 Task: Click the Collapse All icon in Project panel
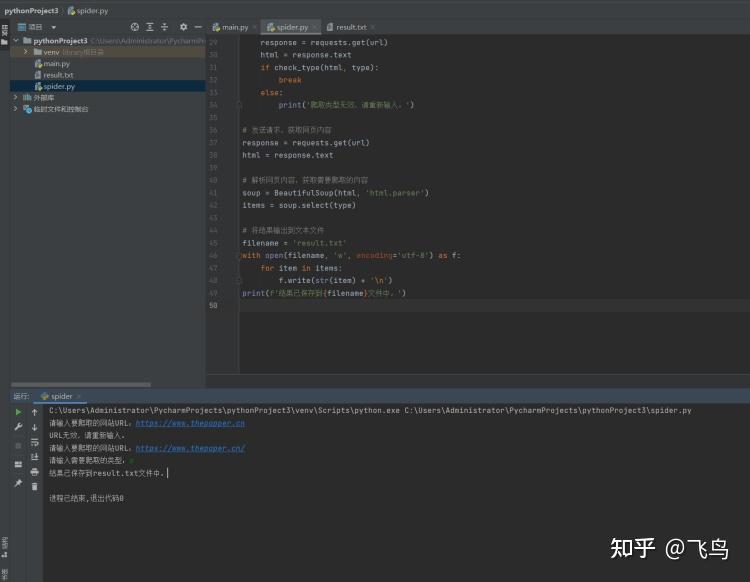[x=165, y=27]
